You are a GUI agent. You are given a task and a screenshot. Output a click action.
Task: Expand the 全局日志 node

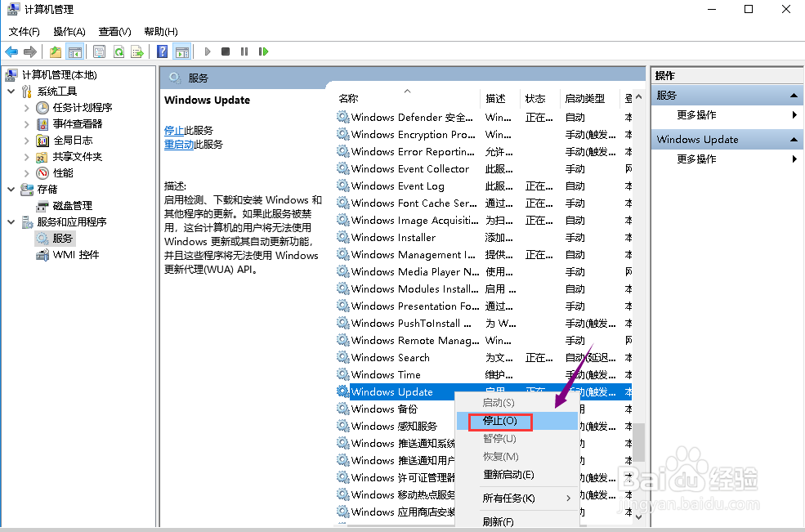tap(27, 141)
